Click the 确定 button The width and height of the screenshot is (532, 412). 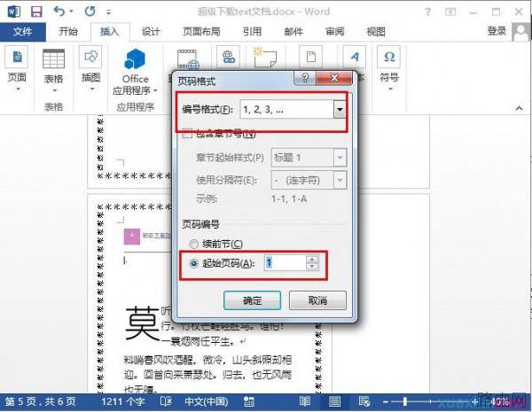point(252,300)
